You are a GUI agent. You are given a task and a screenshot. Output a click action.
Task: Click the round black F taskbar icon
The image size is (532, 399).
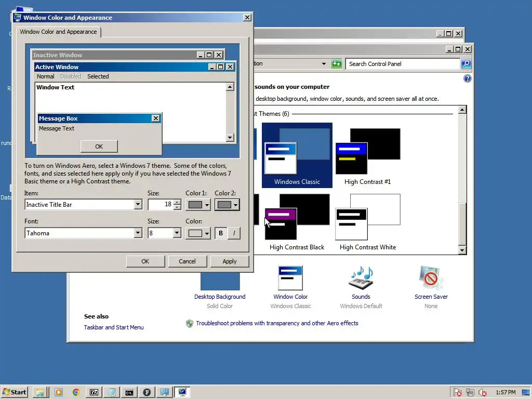tap(147, 392)
